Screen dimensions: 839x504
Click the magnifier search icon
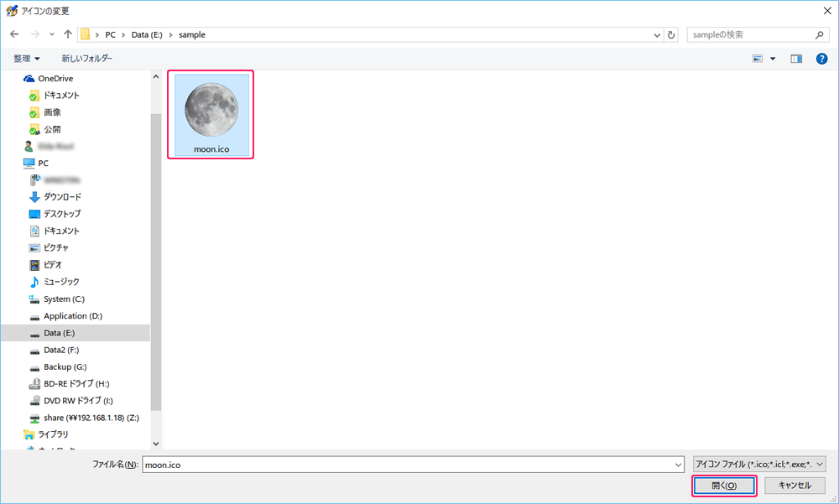[819, 34]
